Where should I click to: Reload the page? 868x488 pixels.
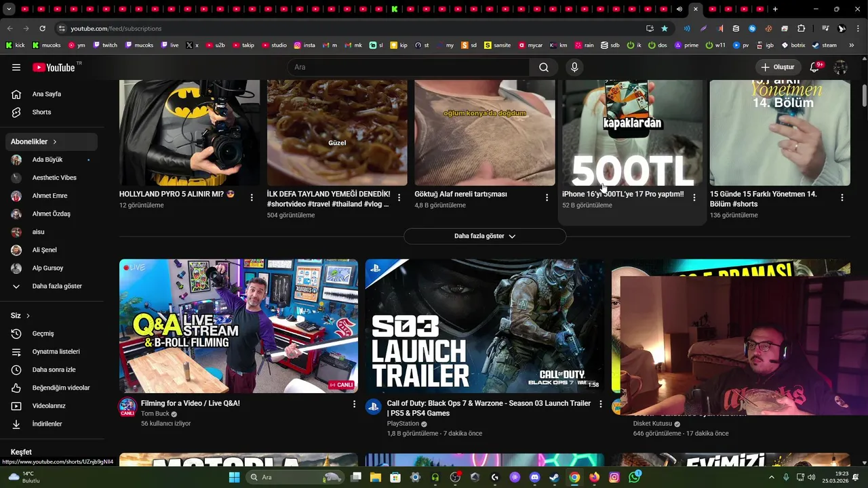point(42,28)
